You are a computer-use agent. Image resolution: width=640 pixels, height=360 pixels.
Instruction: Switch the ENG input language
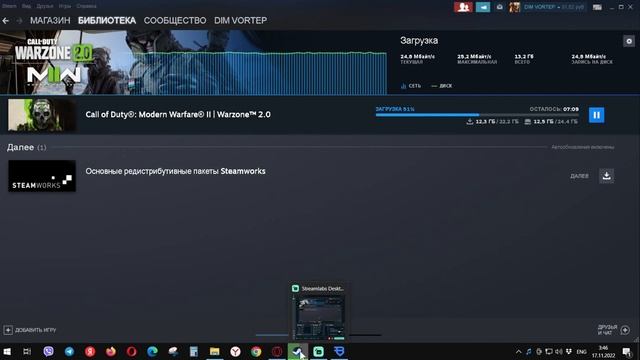point(582,352)
